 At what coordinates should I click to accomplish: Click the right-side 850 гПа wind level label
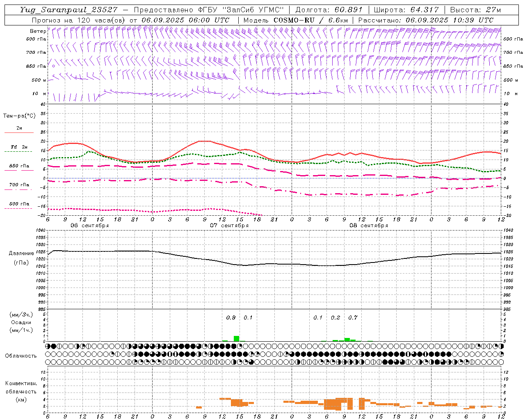coord(513,66)
